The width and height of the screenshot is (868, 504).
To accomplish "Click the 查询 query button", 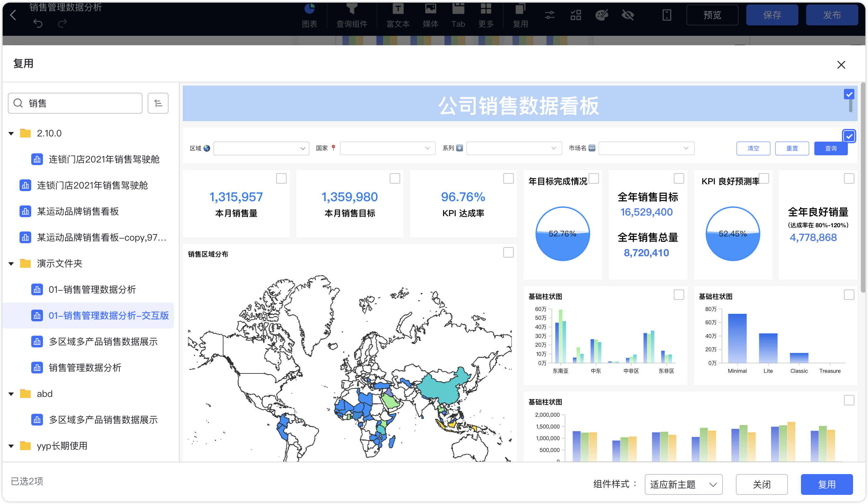I will pyautogui.click(x=831, y=148).
